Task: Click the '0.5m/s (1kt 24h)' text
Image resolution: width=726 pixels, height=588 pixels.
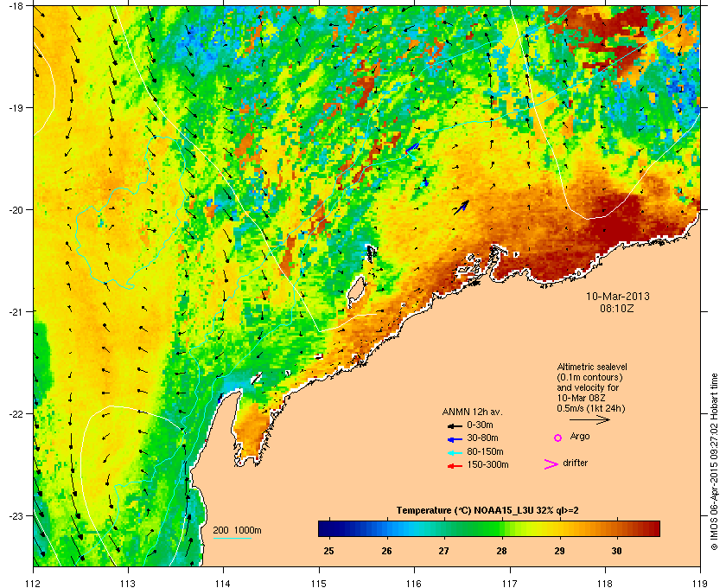Action: pyautogui.click(x=591, y=409)
